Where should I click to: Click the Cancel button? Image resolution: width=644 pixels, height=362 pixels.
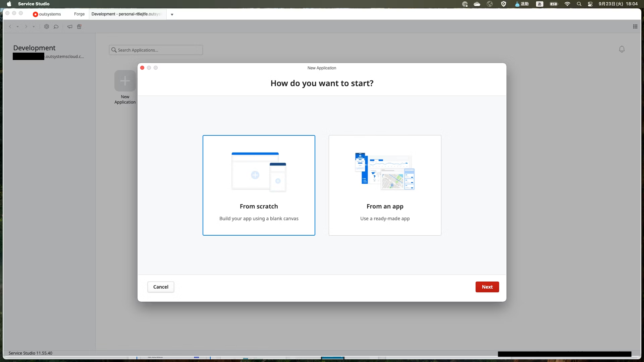pyautogui.click(x=160, y=287)
